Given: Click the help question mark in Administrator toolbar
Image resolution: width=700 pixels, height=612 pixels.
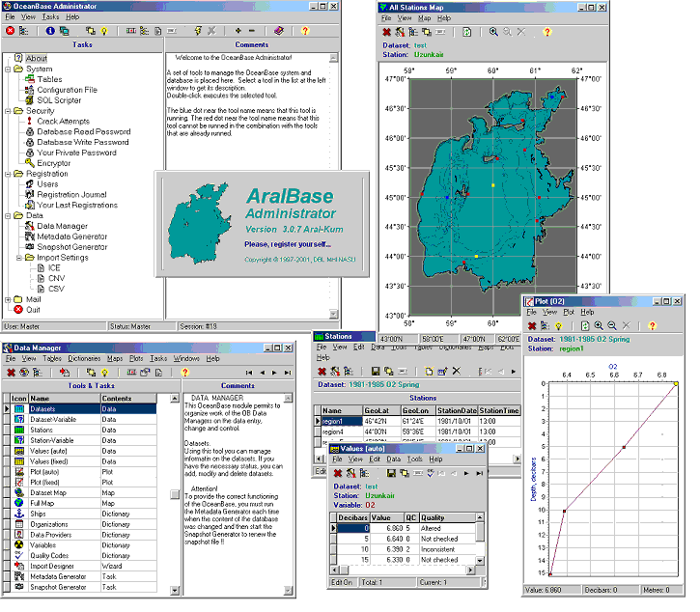Looking at the screenshot, I should tap(305, 31).
